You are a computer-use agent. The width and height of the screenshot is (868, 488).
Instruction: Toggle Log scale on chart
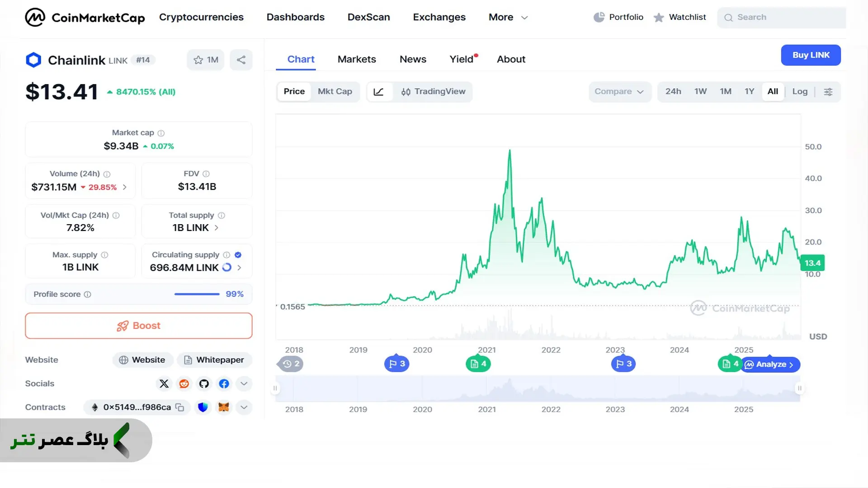[x=800, y=92]
